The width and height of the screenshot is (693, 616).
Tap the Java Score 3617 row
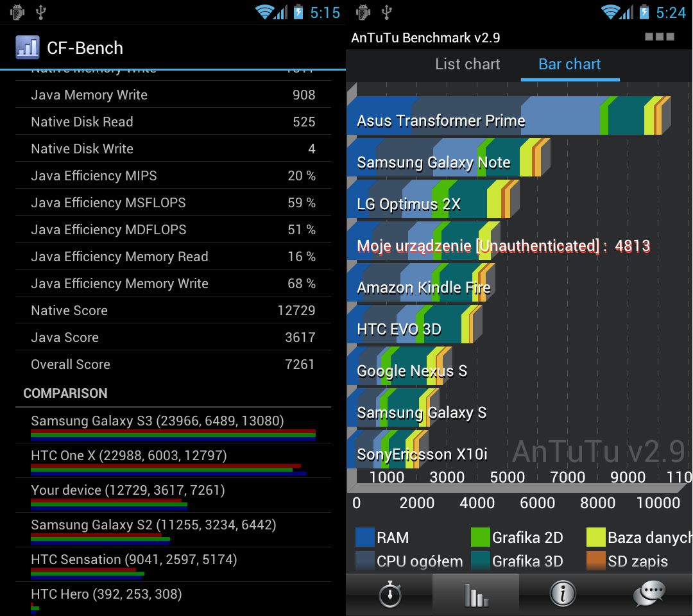click(173, 337)
